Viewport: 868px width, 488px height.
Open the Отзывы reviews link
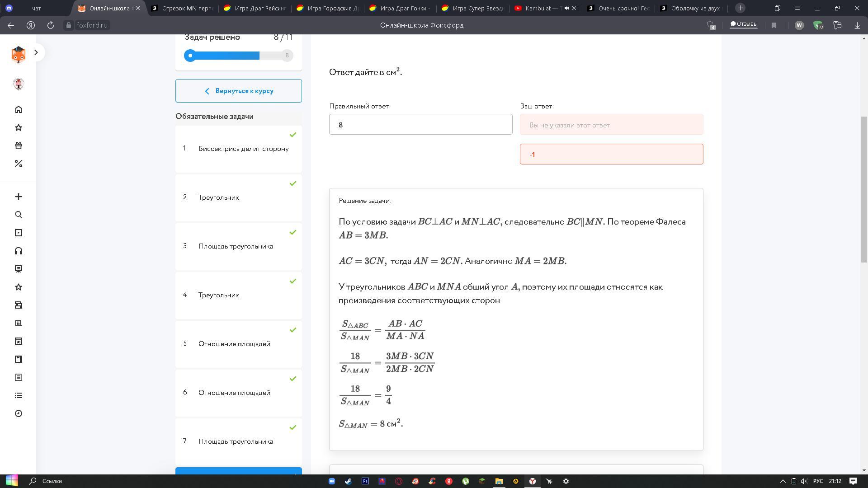[744, 24]
